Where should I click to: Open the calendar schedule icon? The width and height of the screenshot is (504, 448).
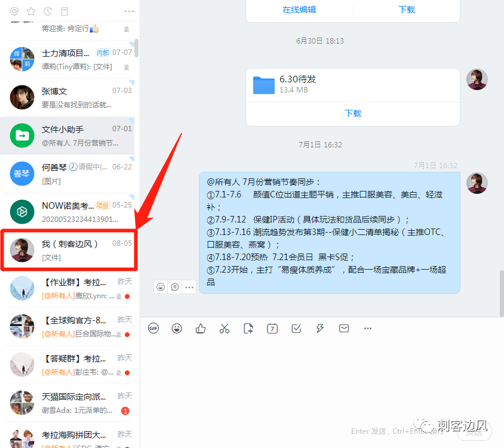coord(272,328)
